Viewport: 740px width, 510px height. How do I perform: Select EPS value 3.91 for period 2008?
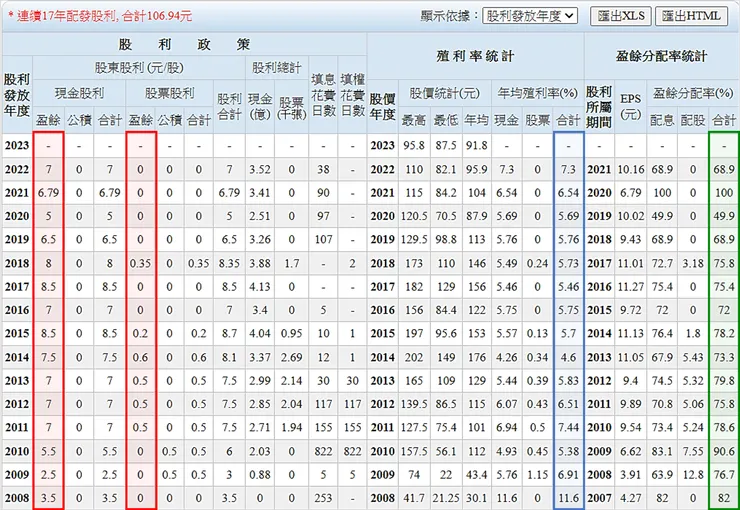click(631, 475)
